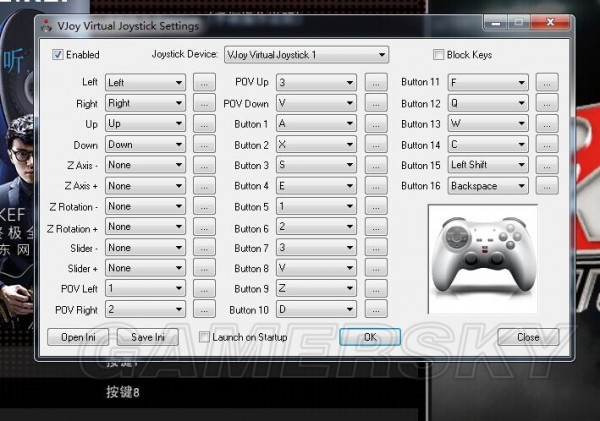Screen dimensions: 600x421
Task: Open the Button 14 key dropdown
Action: click(488, 144)
